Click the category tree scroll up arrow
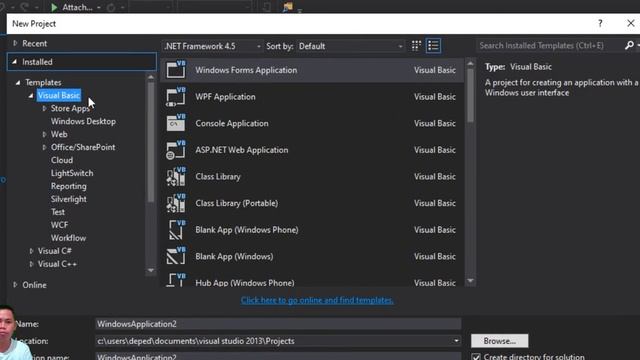640x360 pixels. [151, 77]
